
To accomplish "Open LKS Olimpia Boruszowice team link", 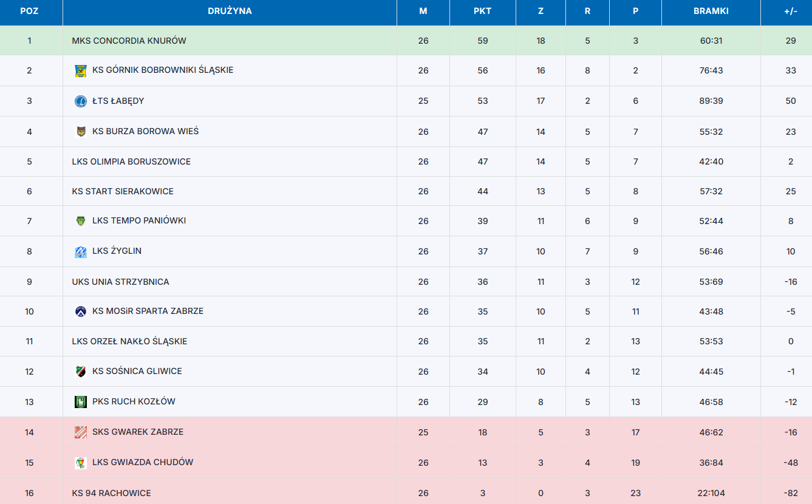I will coord(131,162).
